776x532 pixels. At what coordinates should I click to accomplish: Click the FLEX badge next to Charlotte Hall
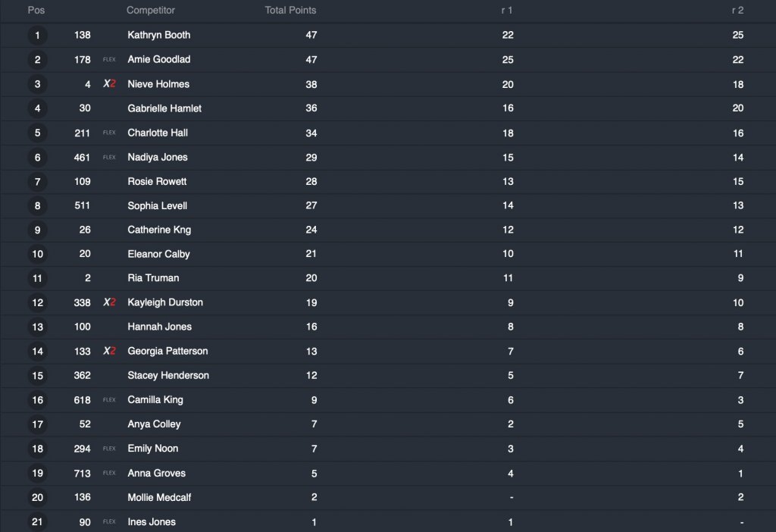pyautogui.click(x=109, y=133)
